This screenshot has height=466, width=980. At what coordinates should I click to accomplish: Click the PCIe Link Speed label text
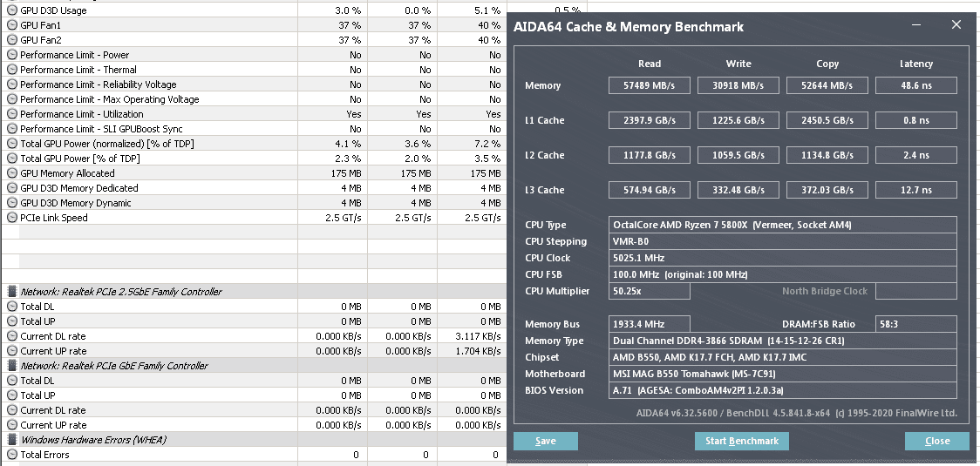[x=54, y=218]
